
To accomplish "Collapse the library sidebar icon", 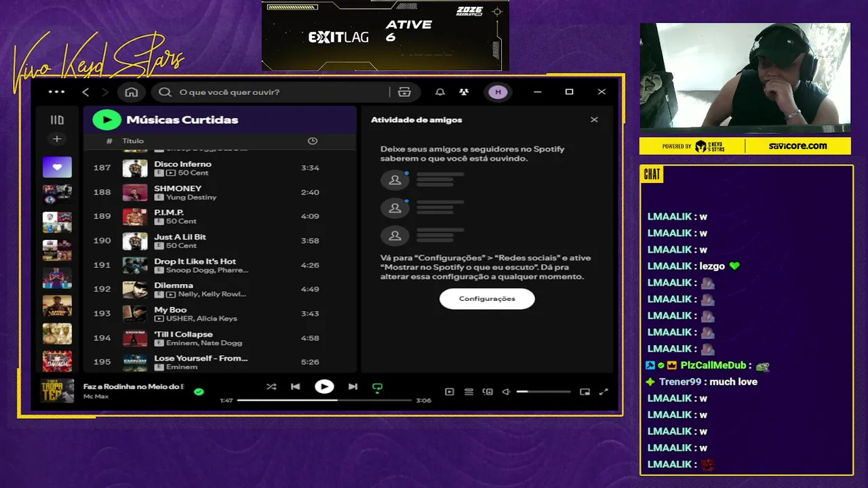I will click(57, 120).
